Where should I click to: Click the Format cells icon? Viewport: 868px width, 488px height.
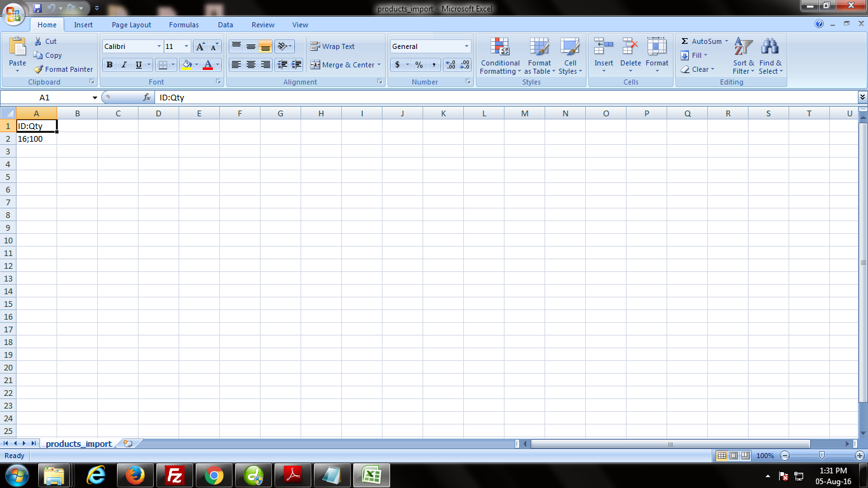(x=657, y=46)
